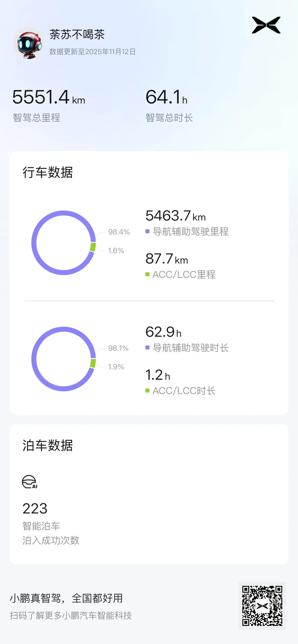Select the 泊车数据 section heading
Image resolution: width=298 pixels, height=644 pixels.
[x=47, y=445]
